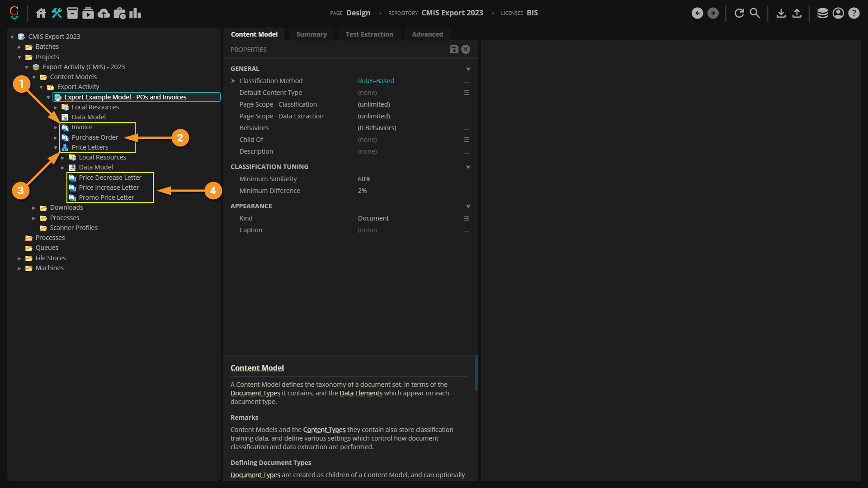Switch to the Test Extraction tab
Viewport: 868px width, 488px height.
point(369,34)
